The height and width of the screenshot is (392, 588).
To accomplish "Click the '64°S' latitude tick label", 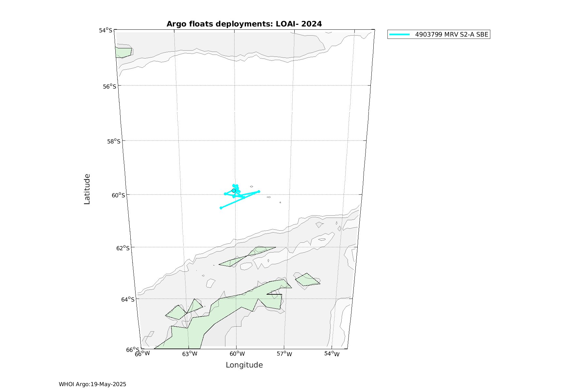I will click(128, 299).
